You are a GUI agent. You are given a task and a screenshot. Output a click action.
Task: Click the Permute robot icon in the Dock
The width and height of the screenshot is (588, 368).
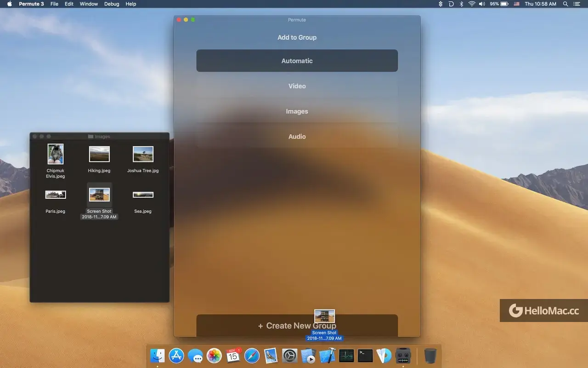(403, 356)
